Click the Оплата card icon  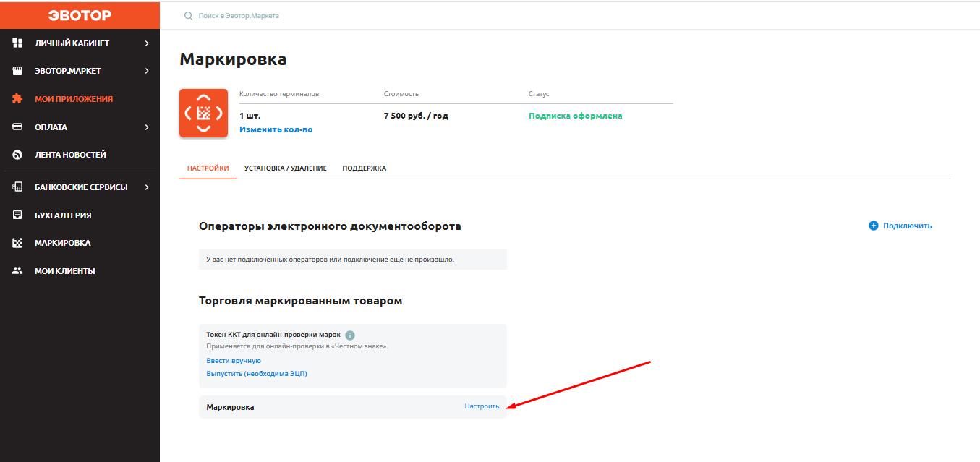tap(18, 127)
